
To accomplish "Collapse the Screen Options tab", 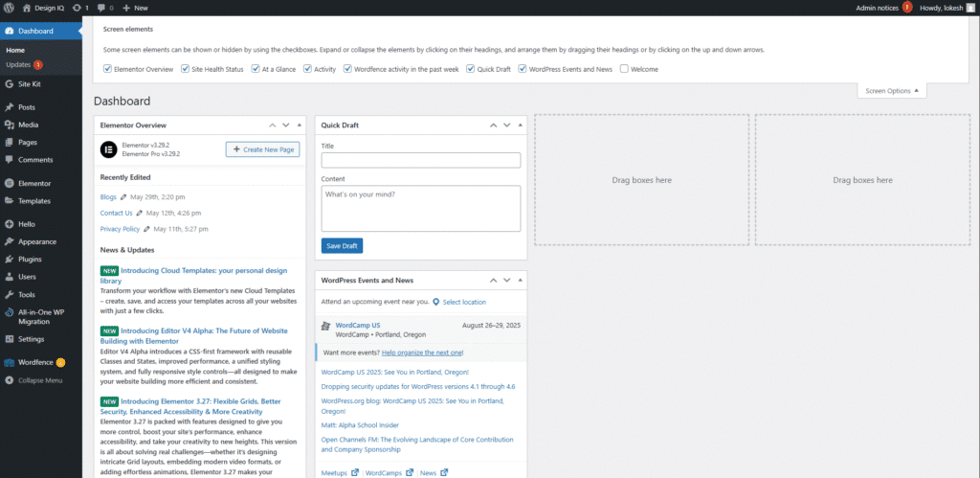I will 892,91.
